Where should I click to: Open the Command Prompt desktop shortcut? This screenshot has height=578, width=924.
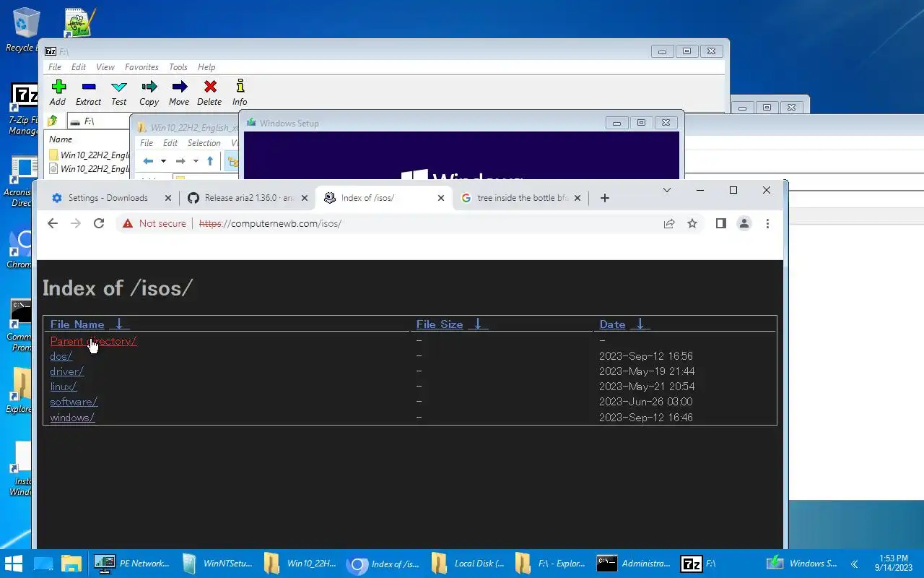pyautogui.click(x=21, y=324)
